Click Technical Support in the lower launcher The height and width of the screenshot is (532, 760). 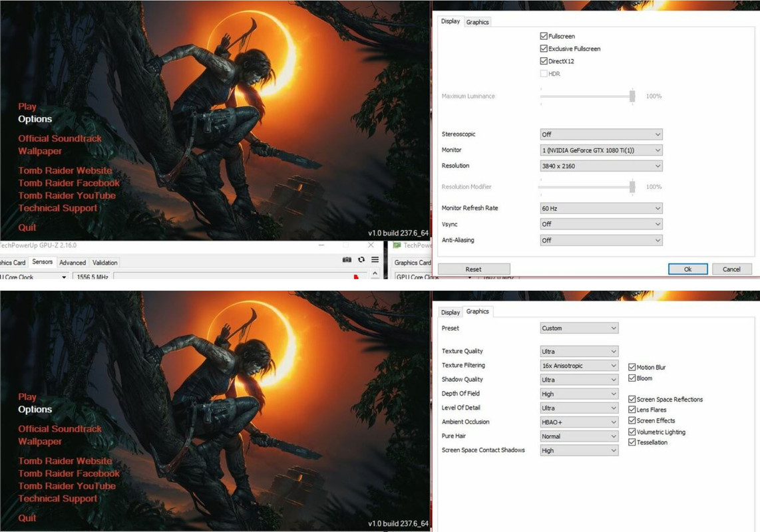point(58,499)
